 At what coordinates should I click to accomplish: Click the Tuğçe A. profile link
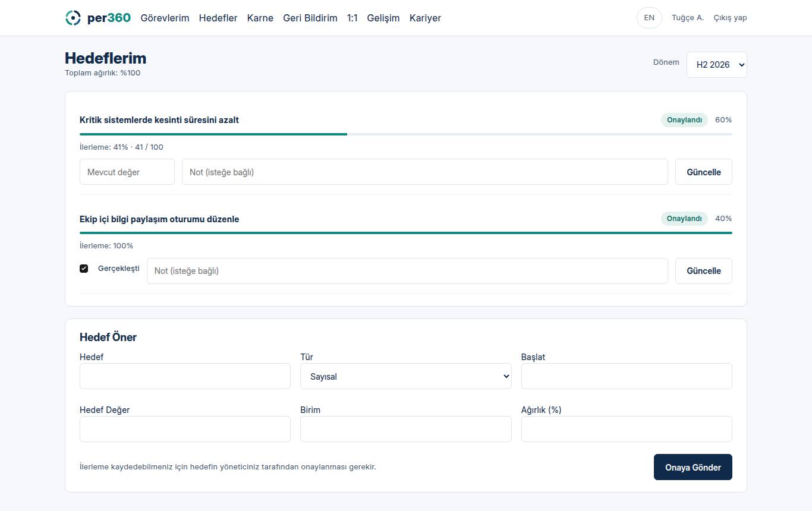pos(688,18)
